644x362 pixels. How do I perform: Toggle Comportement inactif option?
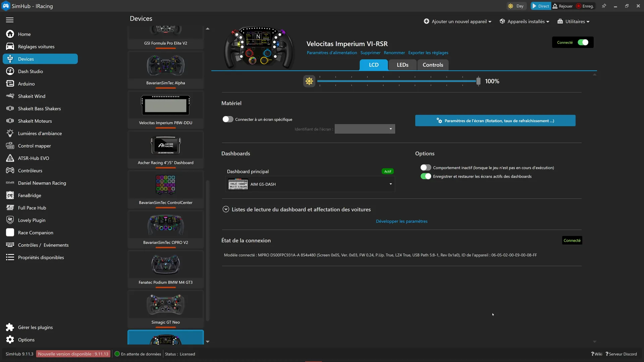pyautogui.click(x=426, y=168)
